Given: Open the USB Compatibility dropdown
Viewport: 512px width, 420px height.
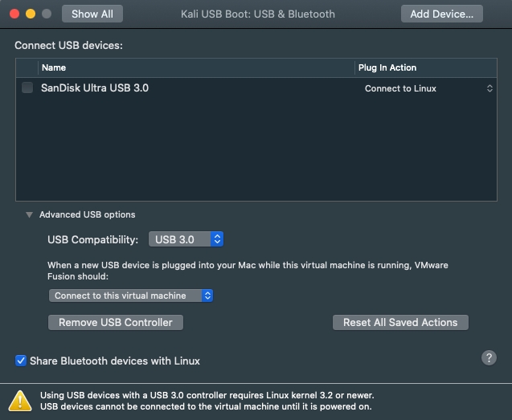Looking at the screenshot, I should pyautogui.click(x=186, y=239).
